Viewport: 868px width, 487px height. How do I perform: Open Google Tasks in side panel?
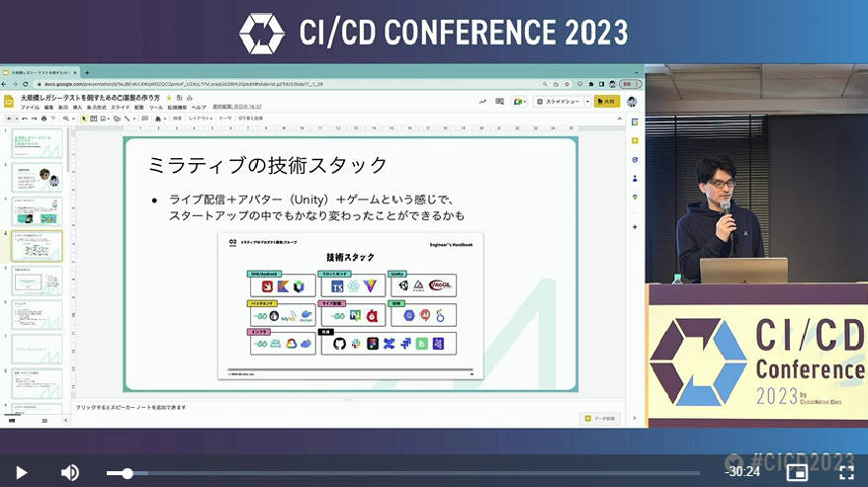(x=635, y=160)
